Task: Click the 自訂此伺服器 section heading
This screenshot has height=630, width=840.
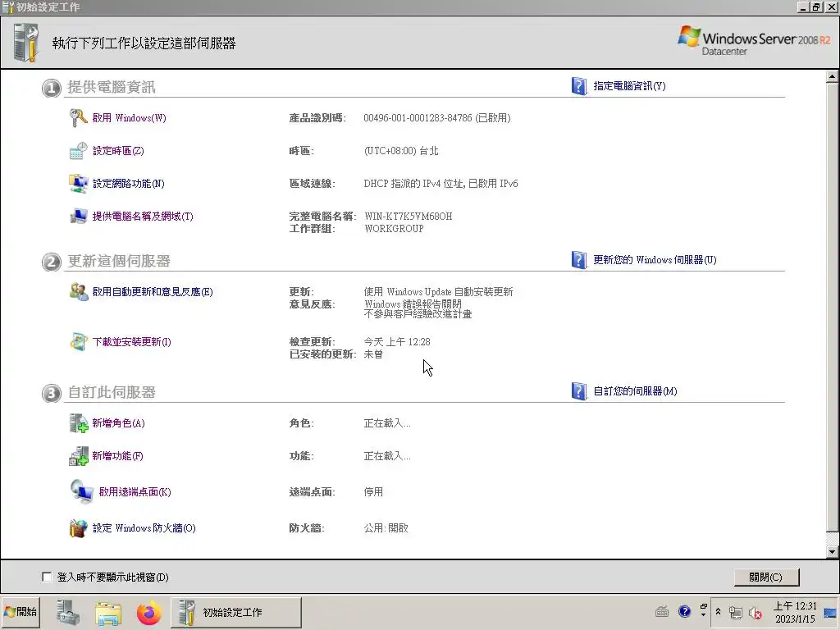Action: tap(112, 392)
